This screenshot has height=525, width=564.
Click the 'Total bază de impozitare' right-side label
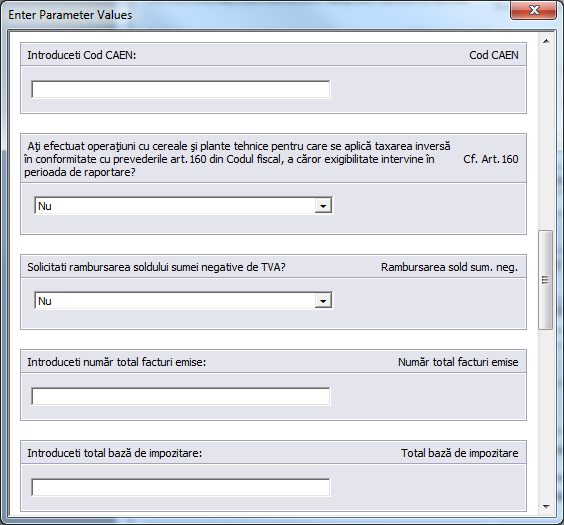(460, 453)
